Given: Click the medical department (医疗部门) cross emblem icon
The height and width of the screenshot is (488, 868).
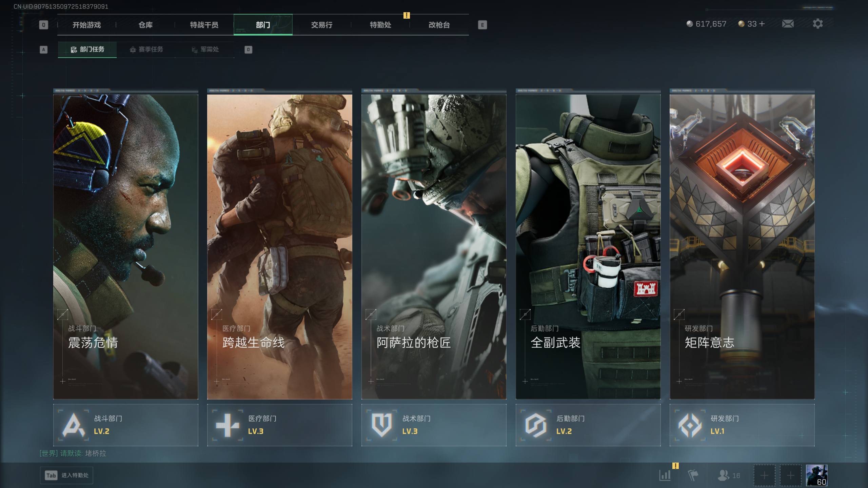Looking at the screenshot, I should point(228,425).
